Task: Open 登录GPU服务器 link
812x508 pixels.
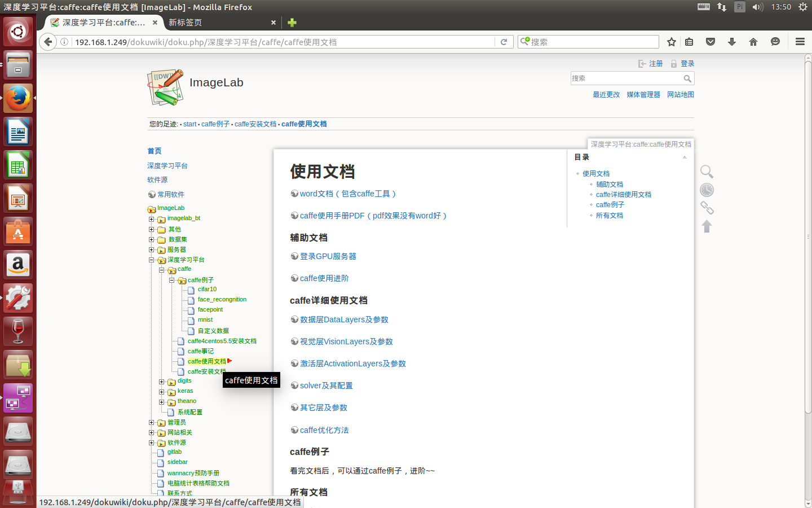Action: tap(328, 256)
